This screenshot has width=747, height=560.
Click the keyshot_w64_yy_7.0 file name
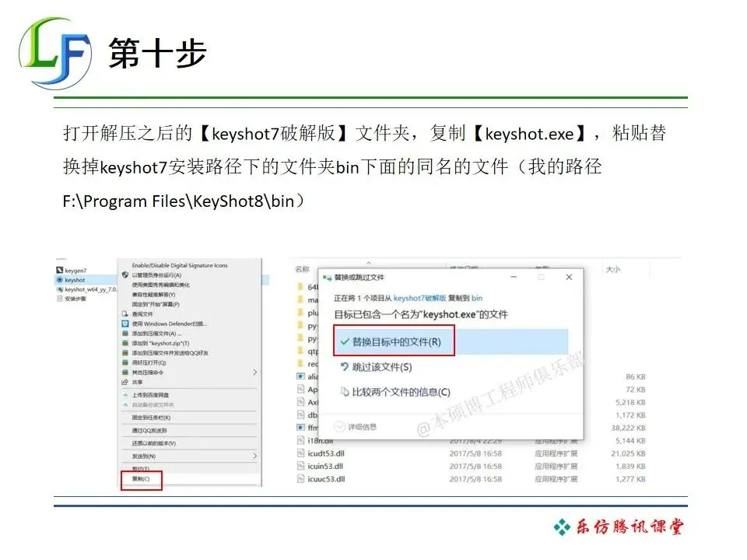click(90, 289)
